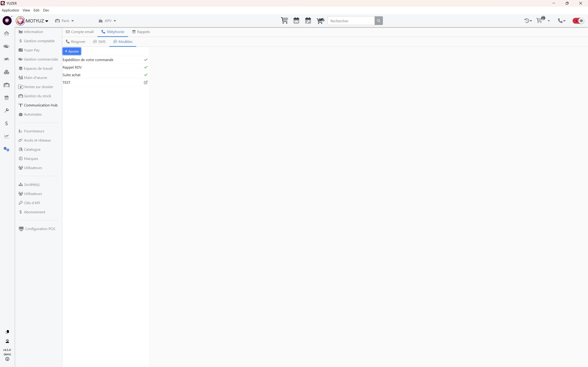Open the shopping cart icon in top toolbar
This screenshot has height=367, width=588.
pos(284,21)
